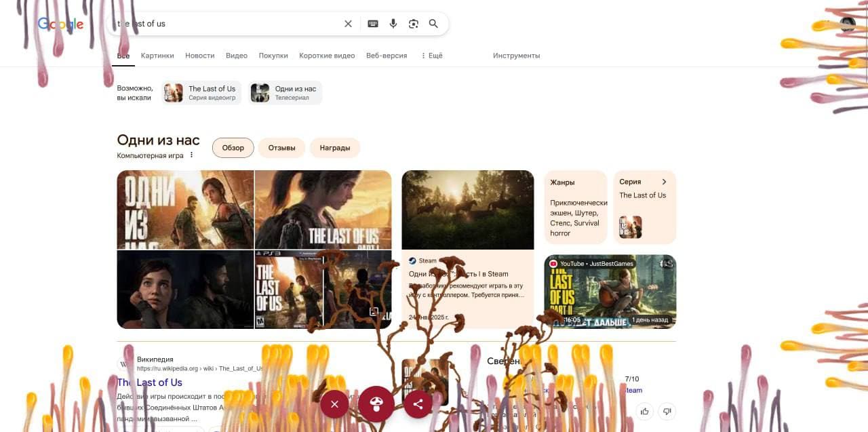Open the Одни из нас cover art thumbnail

point(185,210)
